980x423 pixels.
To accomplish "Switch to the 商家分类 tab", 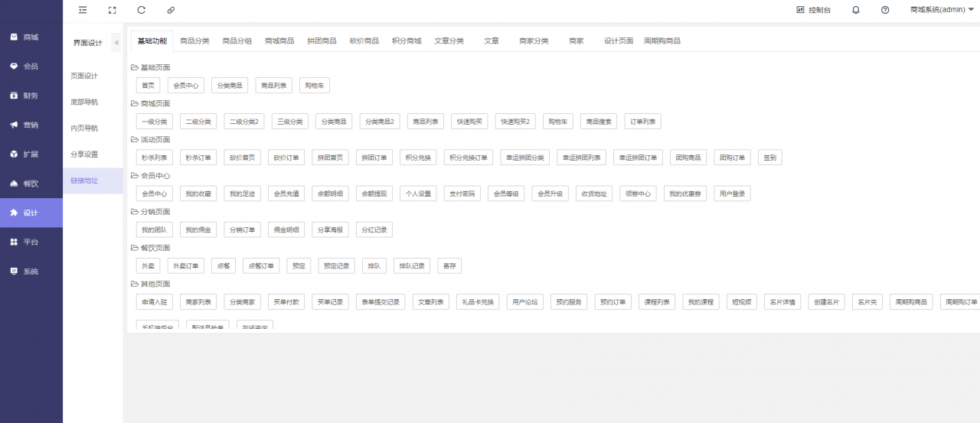I will 534,41.
